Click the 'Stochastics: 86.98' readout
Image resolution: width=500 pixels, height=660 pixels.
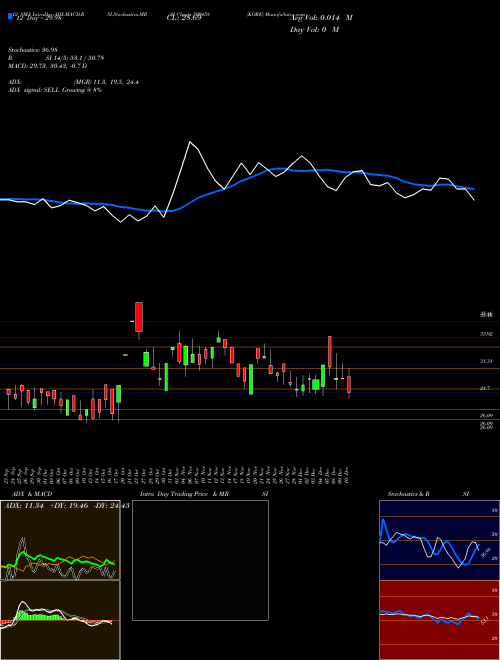coord(31,51)
